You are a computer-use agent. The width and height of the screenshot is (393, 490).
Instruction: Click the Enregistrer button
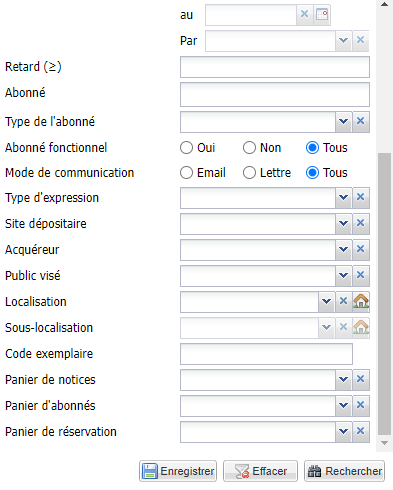[178, 471]
